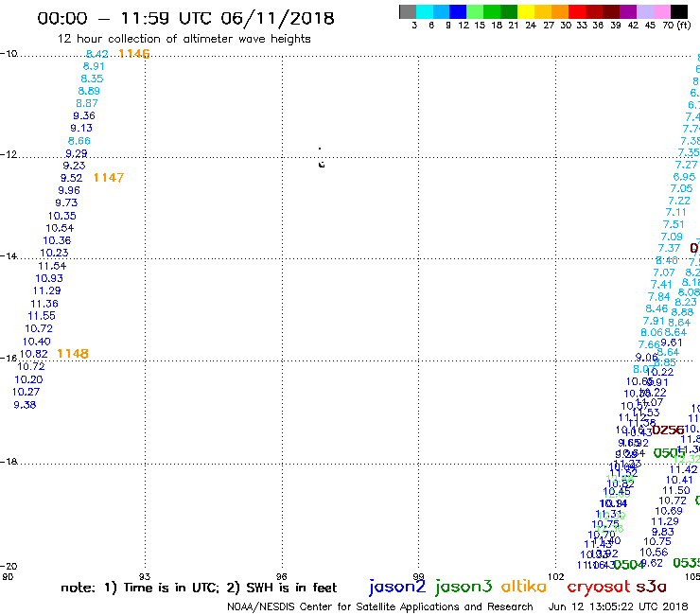Screen dimensions: 700x615
Task: Click the wave height value 8.91
Action: coord(94,66)
